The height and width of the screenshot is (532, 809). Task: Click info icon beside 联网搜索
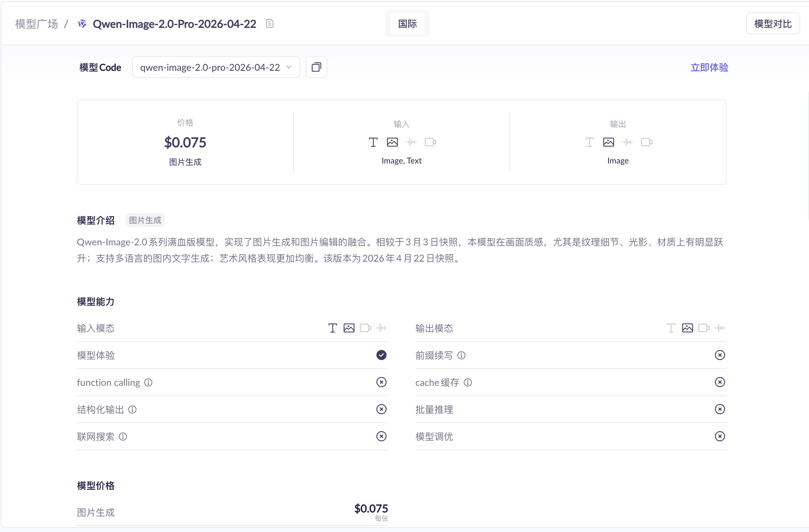pos(123,437)
